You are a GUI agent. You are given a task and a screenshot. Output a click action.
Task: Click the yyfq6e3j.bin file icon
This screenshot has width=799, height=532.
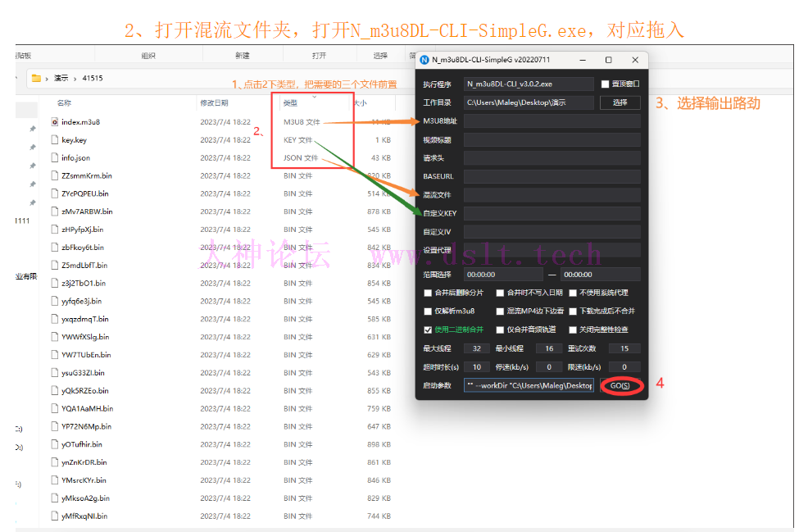tap(55, 301)
